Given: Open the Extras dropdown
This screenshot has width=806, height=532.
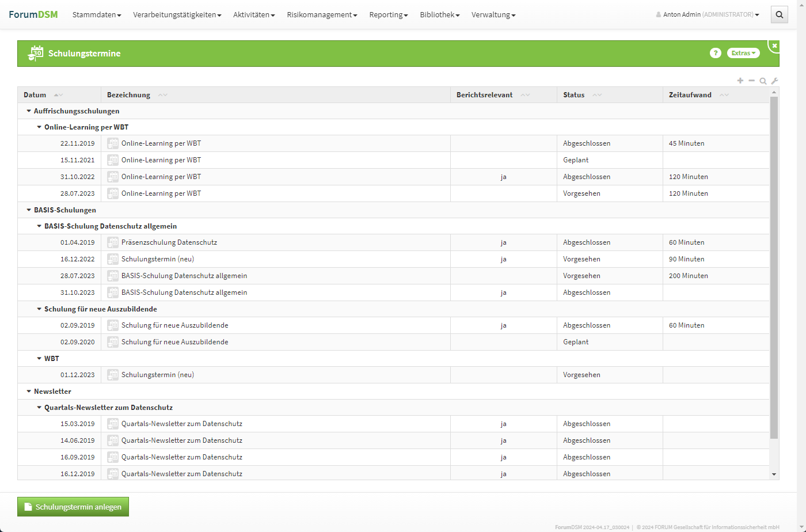Looking at the screenshot, I should coord(743,53).
